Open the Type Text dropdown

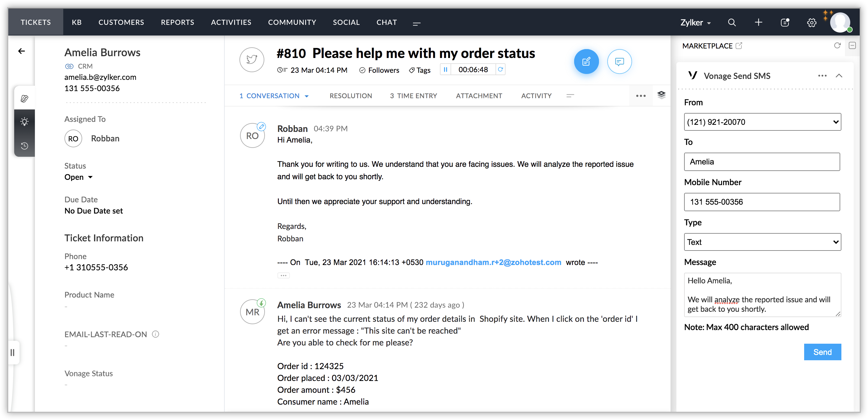(762, 242)
